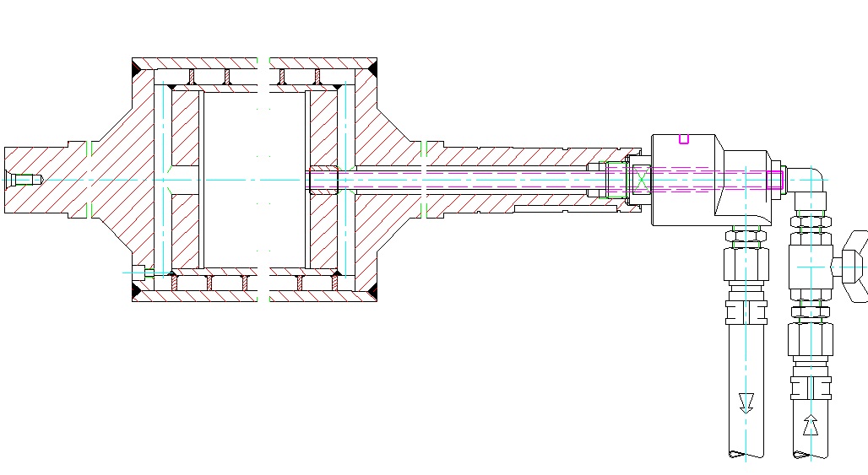This screenshot has height=475, width=868.
Task: Click threaded plug in right end plate center
Action: [323, 180]
